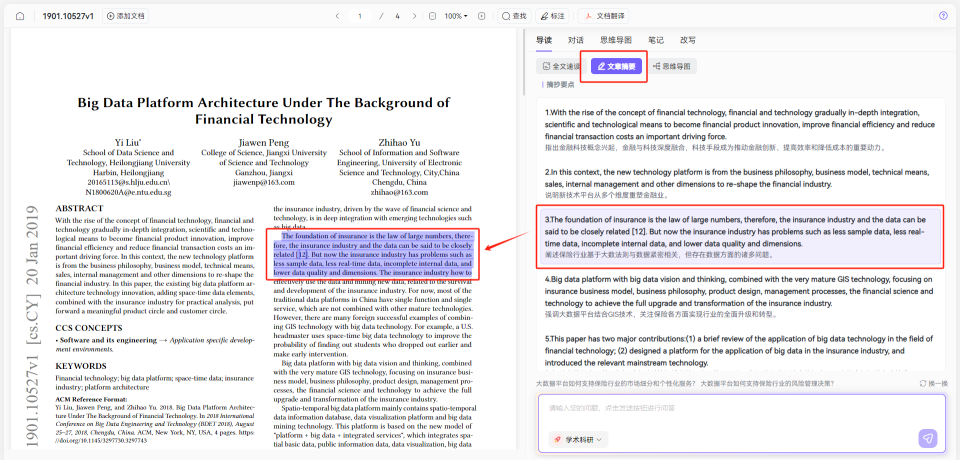Viewport: 960px width, 460px height.
Task: Open the 标注 annotation tool
Action: point(552,16)
